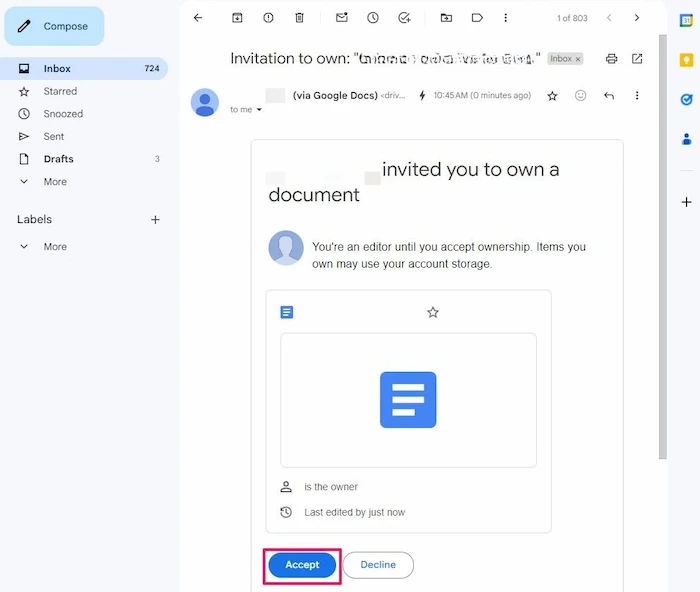Decline the ownership invitation
Image resolution: width=700 pixels, height=592 pixels.
(x=378, y=565)
